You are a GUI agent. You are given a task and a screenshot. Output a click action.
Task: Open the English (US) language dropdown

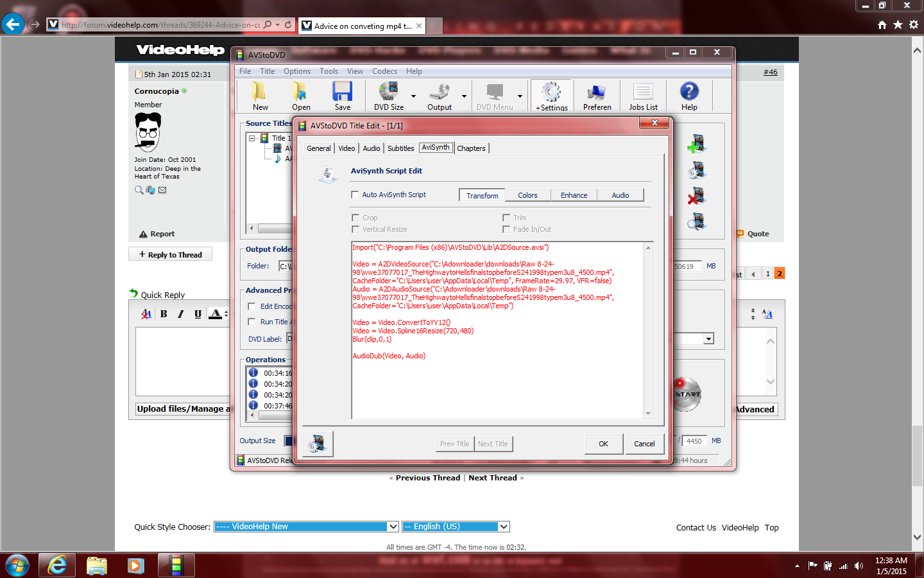coord(456,527)
